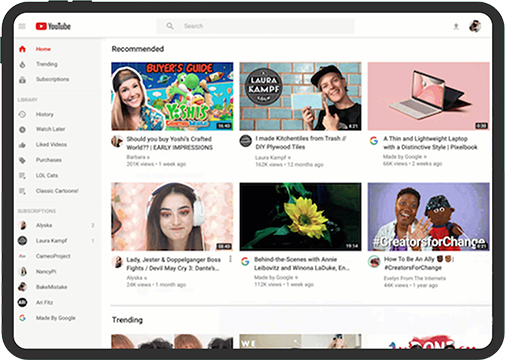
Task: Click the Liked Videos thumbs-up icon
Action: point(22,145)
